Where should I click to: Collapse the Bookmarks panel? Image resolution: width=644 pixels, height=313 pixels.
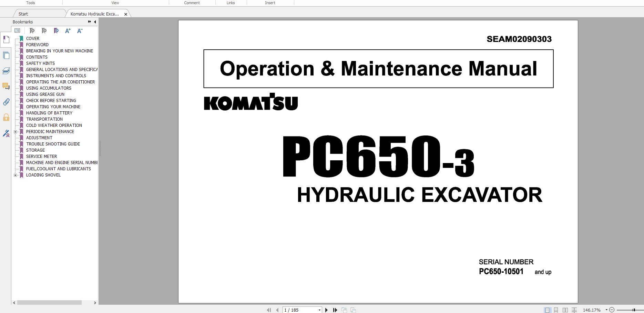[95, 22]
